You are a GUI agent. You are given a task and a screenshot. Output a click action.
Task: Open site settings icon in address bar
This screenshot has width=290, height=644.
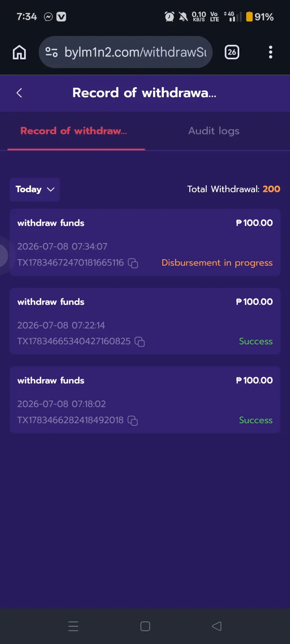pyautogui.click(x=51, y=52)
